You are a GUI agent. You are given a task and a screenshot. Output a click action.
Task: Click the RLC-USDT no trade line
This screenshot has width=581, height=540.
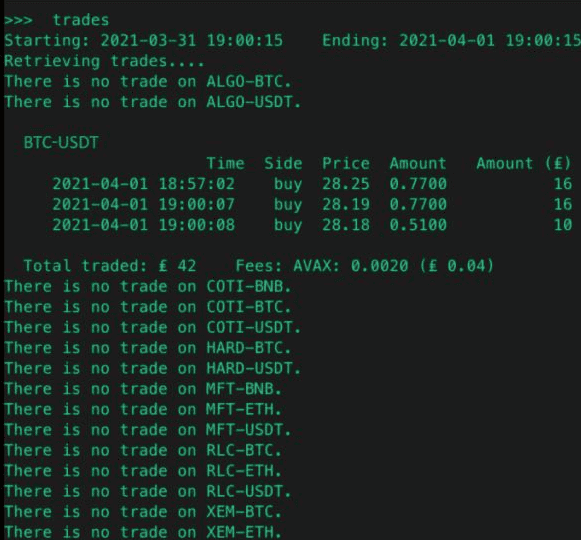148,491
